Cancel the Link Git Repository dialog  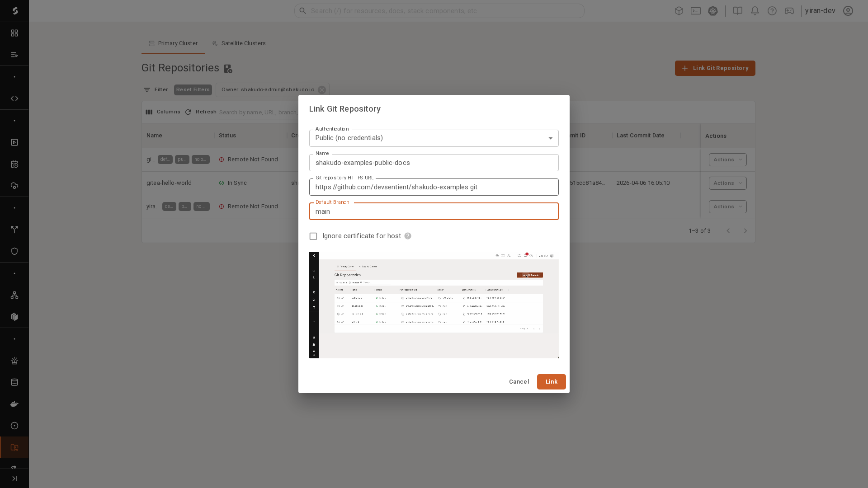coord(519,382)
